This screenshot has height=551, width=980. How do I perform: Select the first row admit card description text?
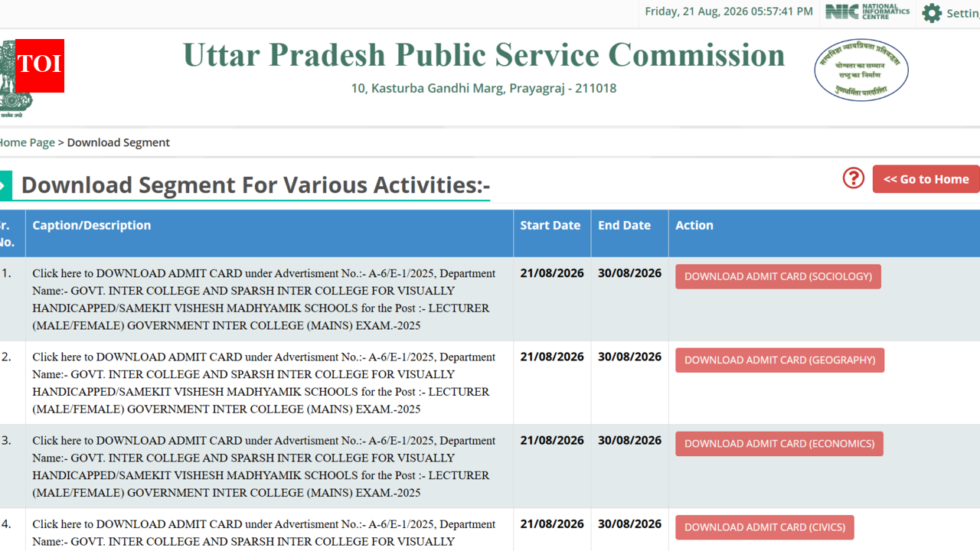[x=264, y=299]
